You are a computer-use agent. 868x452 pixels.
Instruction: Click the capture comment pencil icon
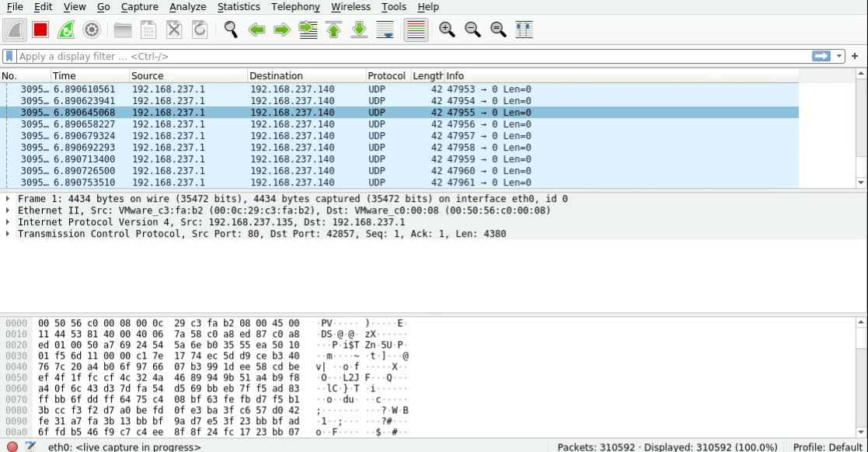coord(28,447)
